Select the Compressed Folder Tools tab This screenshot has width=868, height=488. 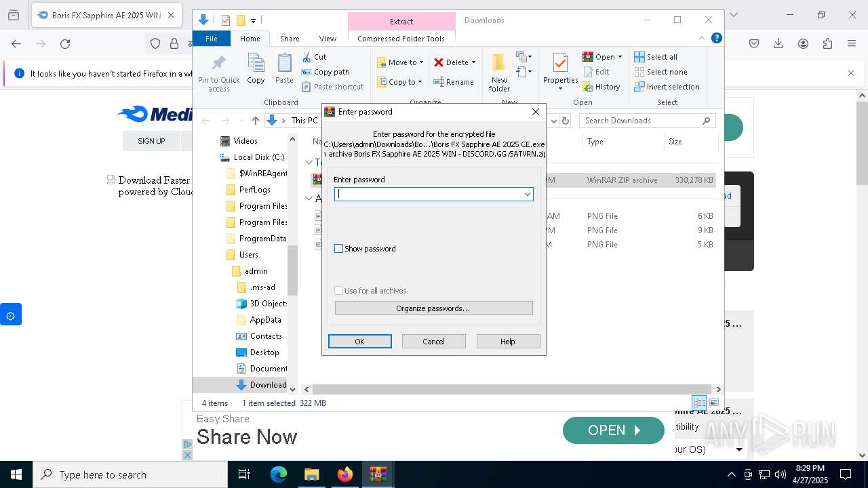401,39
